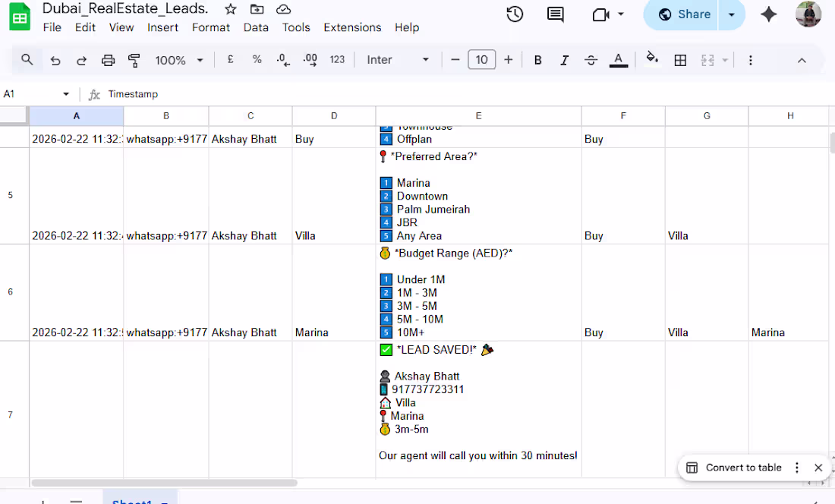The image size is (835, 504).
Task: Decrease decimal places
Action: [x=282, y=59]
